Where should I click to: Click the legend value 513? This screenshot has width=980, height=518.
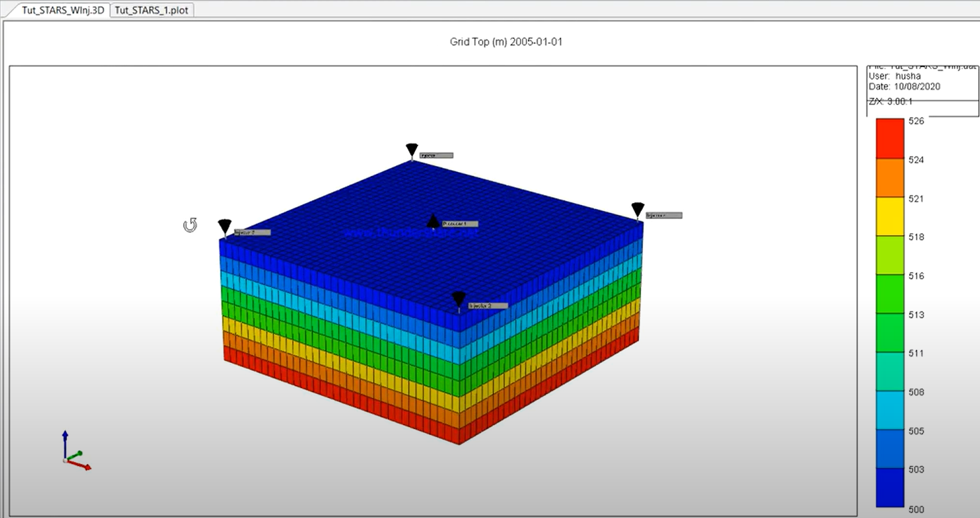pyautogui.click(x=916, y=315)
